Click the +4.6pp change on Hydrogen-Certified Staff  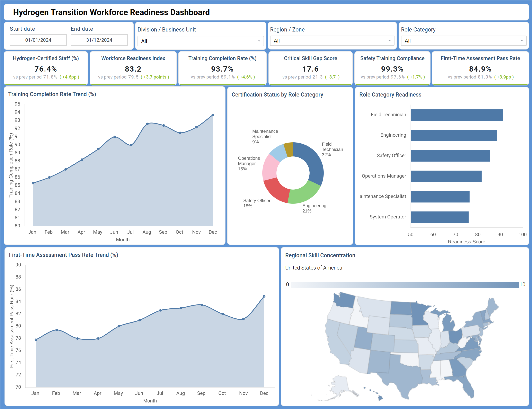point(69,77)
